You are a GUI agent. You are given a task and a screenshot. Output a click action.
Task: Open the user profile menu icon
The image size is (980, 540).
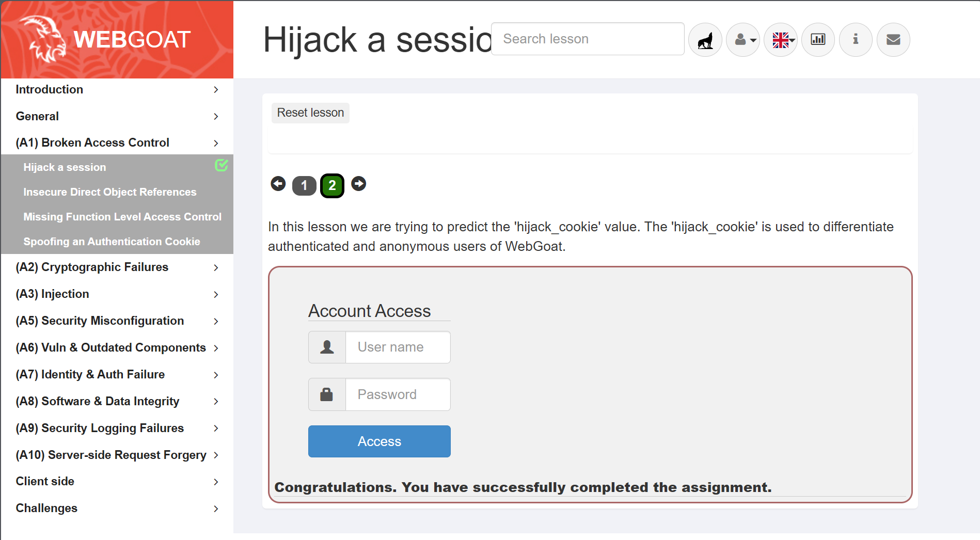tap(743, 40)
